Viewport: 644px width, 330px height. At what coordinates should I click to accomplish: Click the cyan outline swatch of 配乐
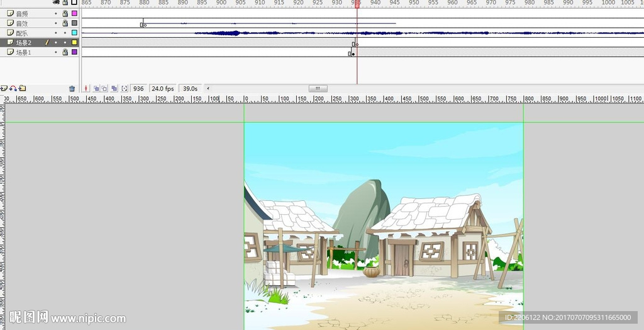point(74,33)
